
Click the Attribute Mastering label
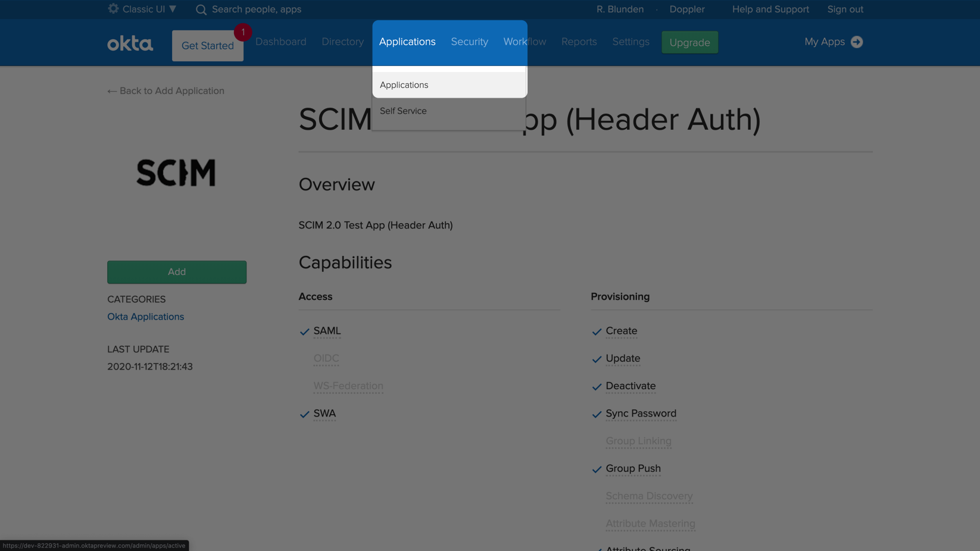(x=650, y=524)
